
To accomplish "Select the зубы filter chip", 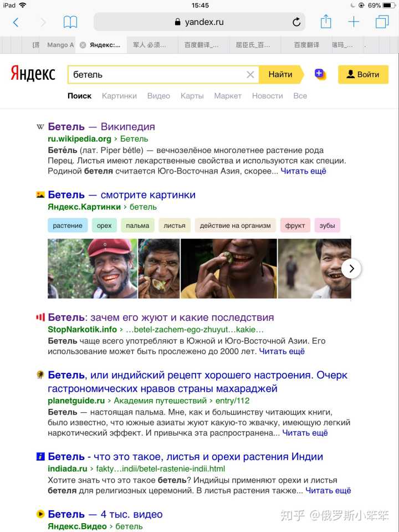I will [327, 226].
